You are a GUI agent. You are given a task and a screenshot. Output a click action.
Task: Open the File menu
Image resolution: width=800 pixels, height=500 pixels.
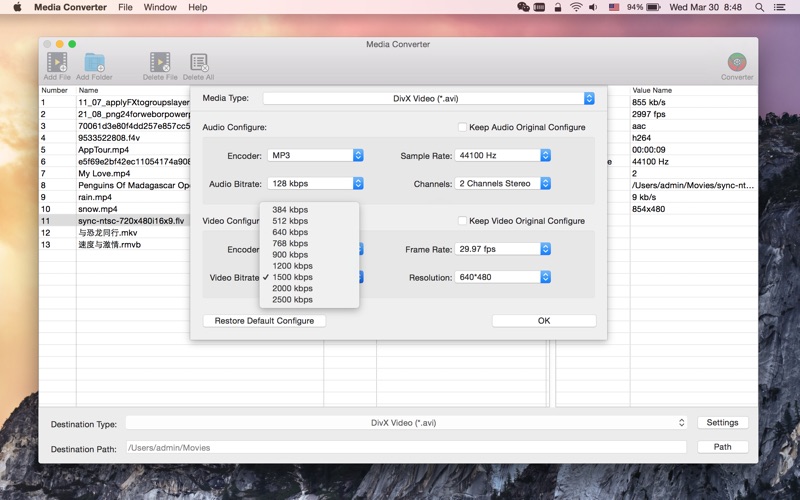(125, 7)
